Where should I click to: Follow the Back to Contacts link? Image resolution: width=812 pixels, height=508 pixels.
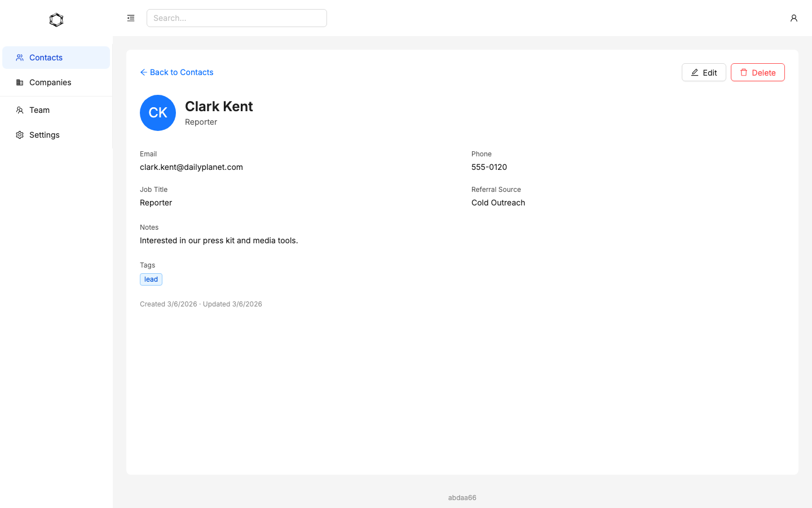tap(176, 72)
